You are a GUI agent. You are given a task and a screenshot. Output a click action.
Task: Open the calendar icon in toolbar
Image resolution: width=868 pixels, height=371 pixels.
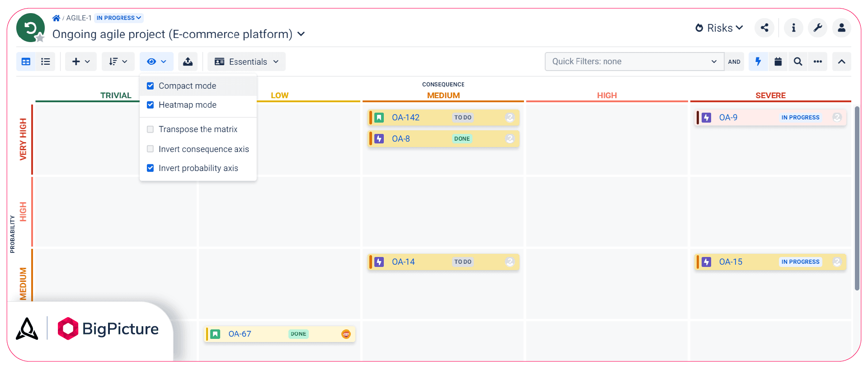(778, 62)
